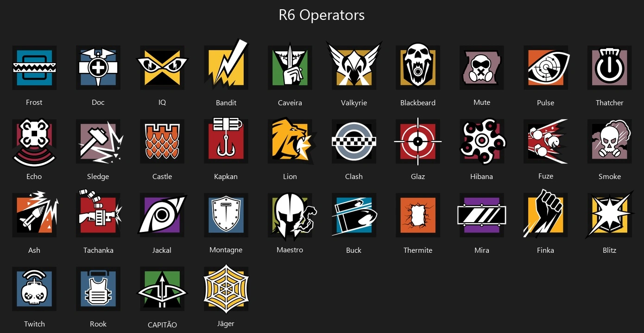
Task: Choose Kapkan's hook trap icon
Action: [226, 140]
